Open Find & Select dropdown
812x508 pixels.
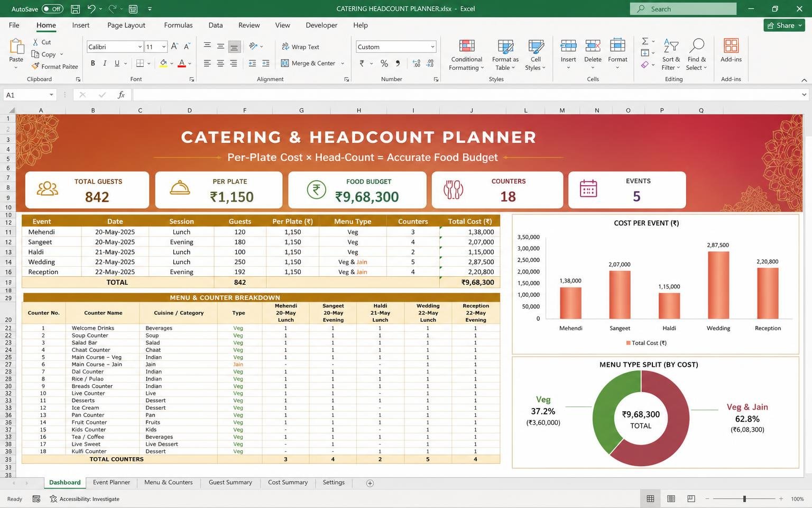coord(696,55)
